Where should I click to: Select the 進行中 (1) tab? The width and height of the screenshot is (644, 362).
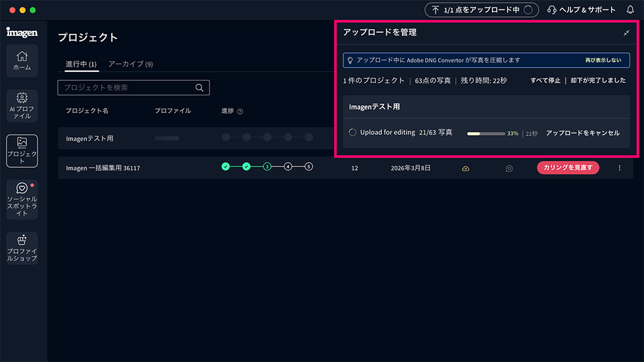tap(81, 64)
